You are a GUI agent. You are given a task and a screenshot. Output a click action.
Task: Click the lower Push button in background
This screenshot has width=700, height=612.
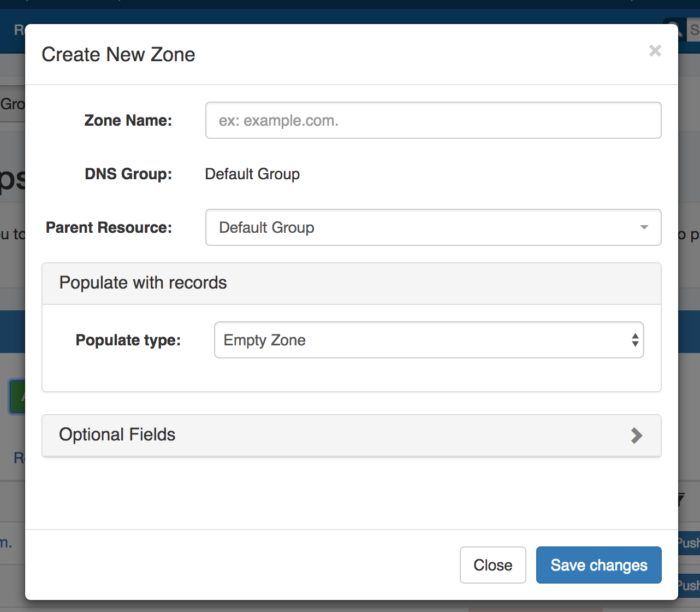(x=689, y=585)
